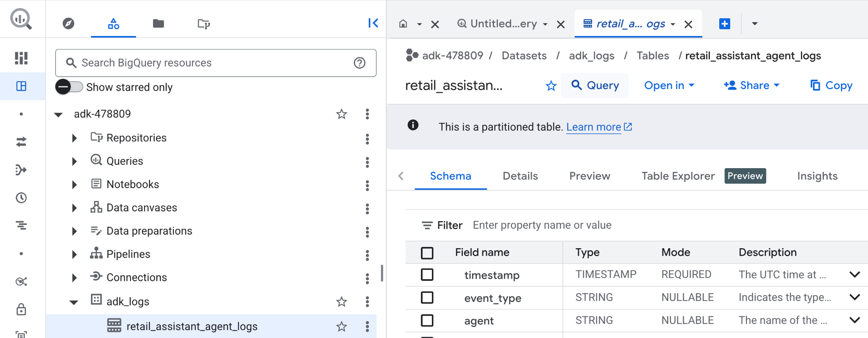The image size is (868, 338).
Task: Open the Share dropdown menu
Action: click(x=752, y=86)
